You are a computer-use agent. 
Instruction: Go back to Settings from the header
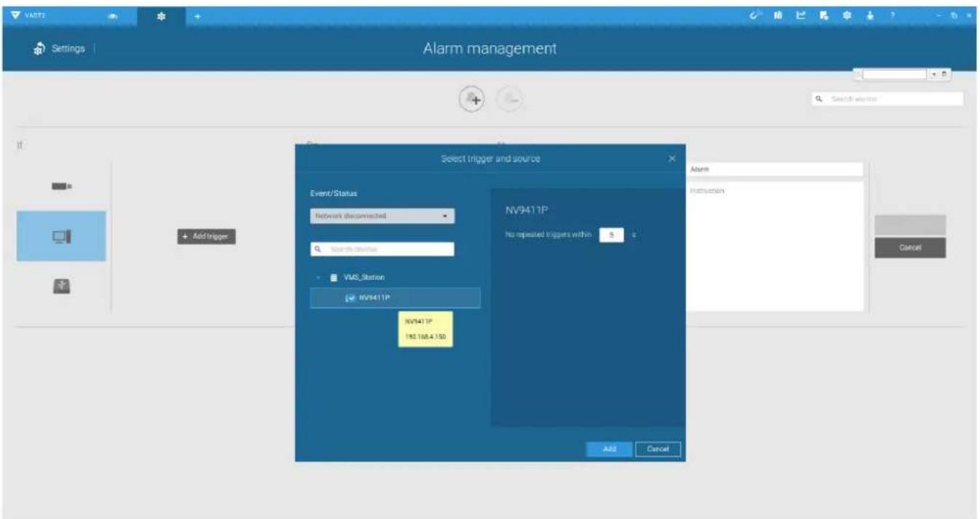click(60, 49)
